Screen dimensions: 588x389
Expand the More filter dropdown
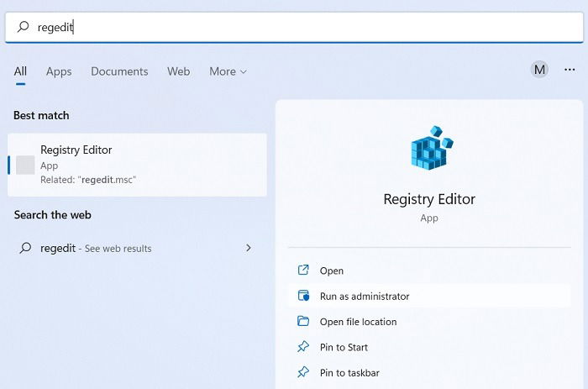228,71
